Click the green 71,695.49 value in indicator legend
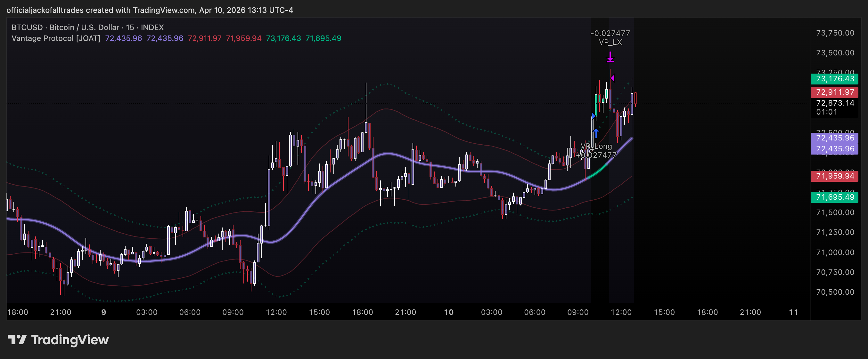This screenshot has height=359, width=868. pyautogui.click(x=323, y=38)
